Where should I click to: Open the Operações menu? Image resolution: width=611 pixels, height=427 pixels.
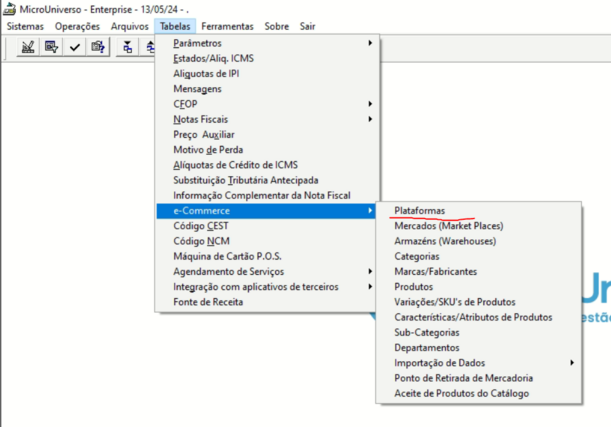[x=77, y=26]
